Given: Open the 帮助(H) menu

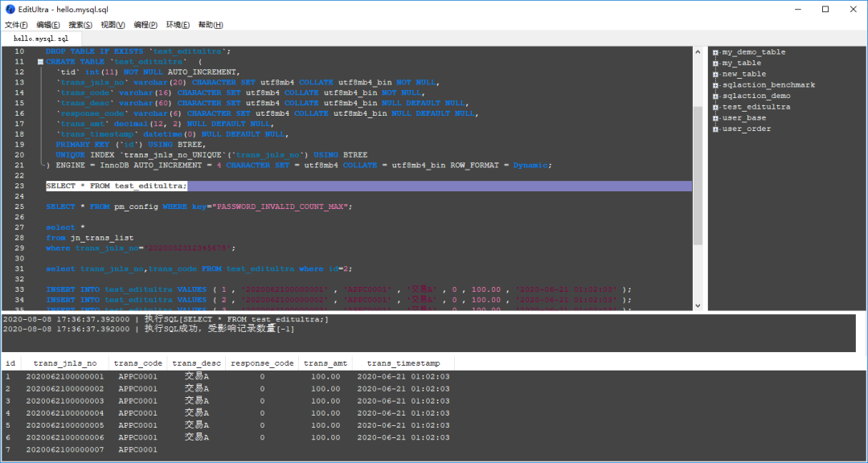Looking at the screenshot, I should click(211, 25).
